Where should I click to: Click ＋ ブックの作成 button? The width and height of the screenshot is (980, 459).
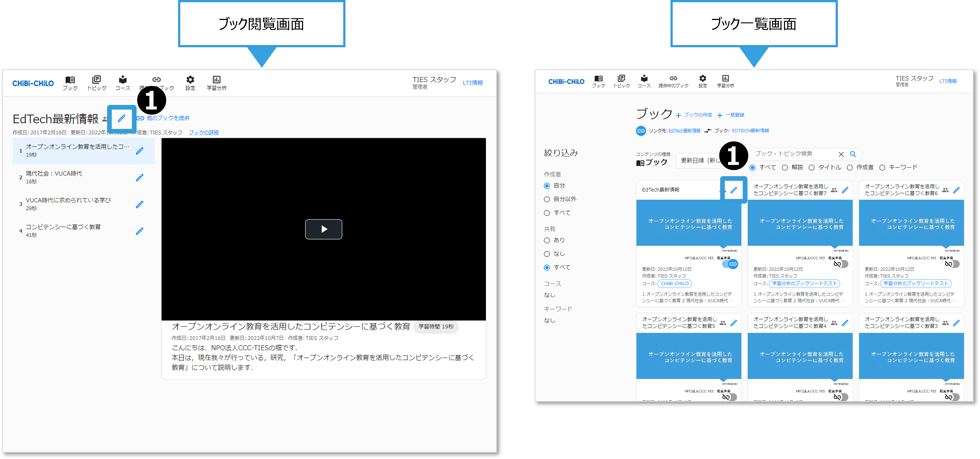coord(694,115)
